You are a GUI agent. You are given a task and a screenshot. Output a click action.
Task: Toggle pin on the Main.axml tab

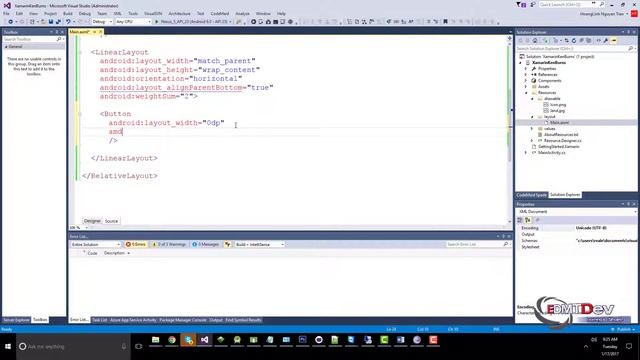[x=94, y=31]
